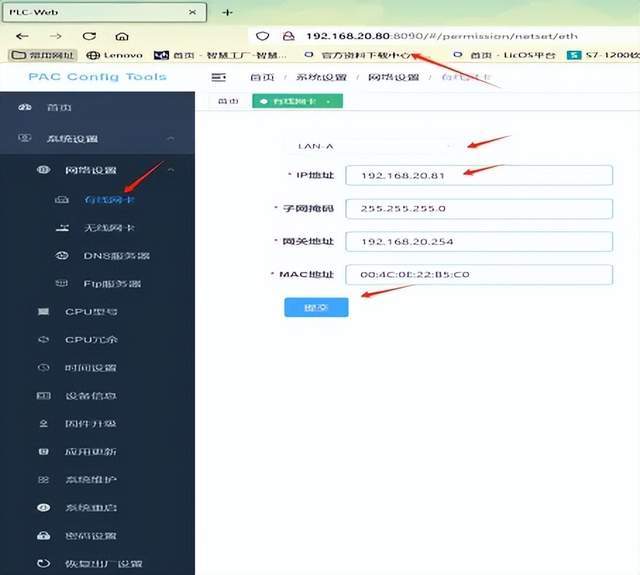Open 固件升级 in the sidebar
This screenshot has height=575, width=640.
coord(91,424)
